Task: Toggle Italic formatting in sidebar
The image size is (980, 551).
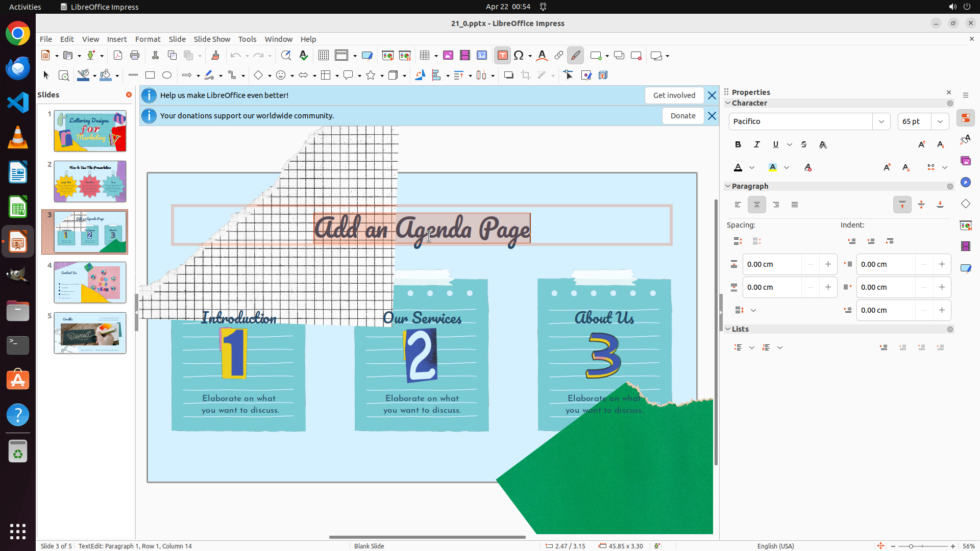Action: (x=757, y=144)
